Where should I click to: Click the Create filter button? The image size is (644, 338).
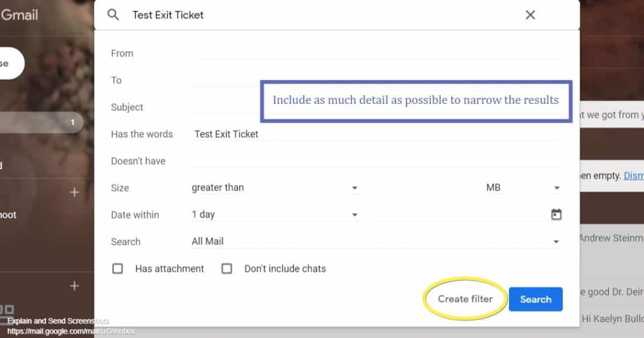[464, 299]
